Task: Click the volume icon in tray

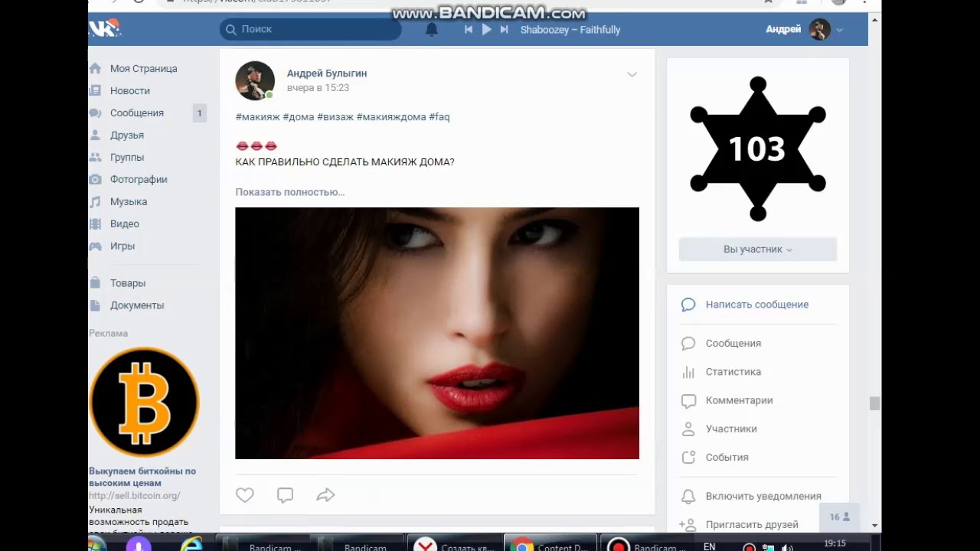Action: (786, 548)
